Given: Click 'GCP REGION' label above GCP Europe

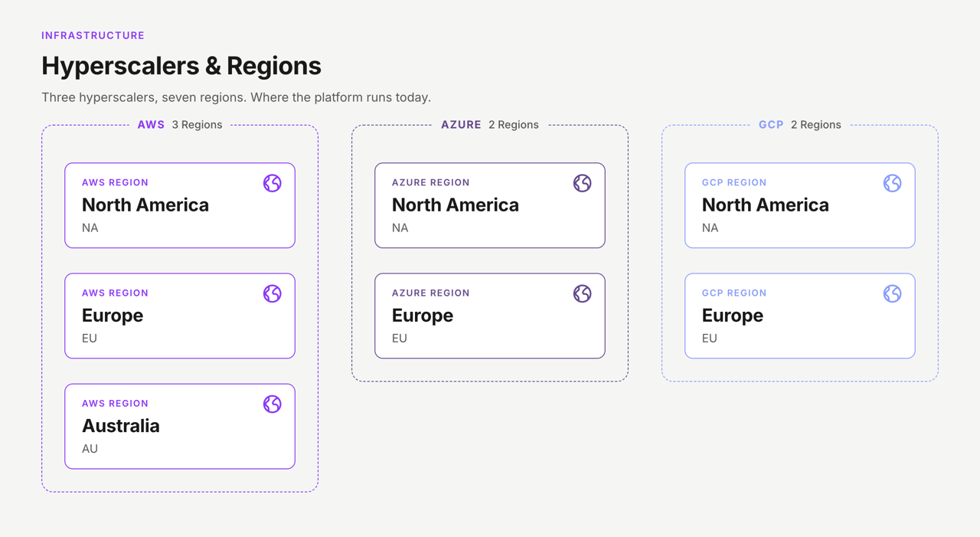Looking at the screenshot, I should tap(734, 293).
